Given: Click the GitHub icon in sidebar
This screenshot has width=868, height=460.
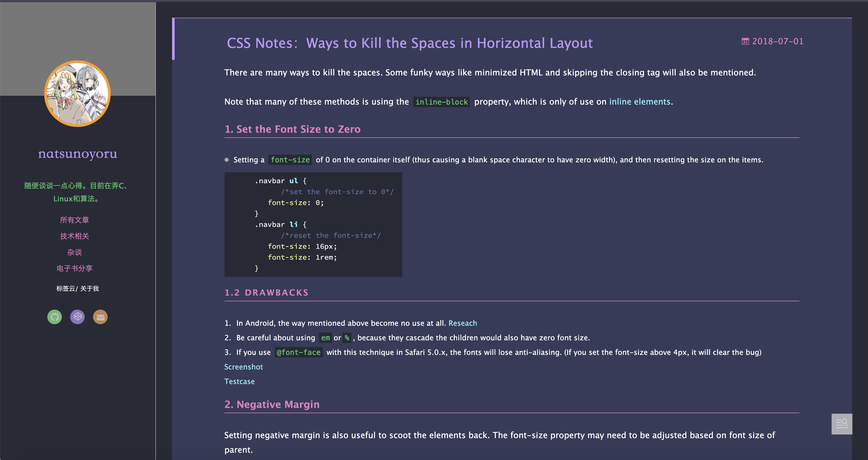Looking at the screenshot, I should 54,317.
